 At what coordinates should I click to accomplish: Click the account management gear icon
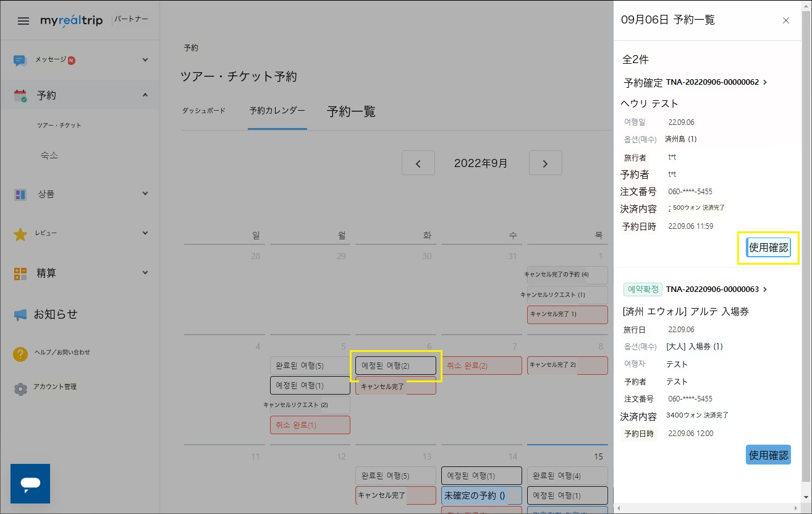pyautogui.click(x=20, y=388)
